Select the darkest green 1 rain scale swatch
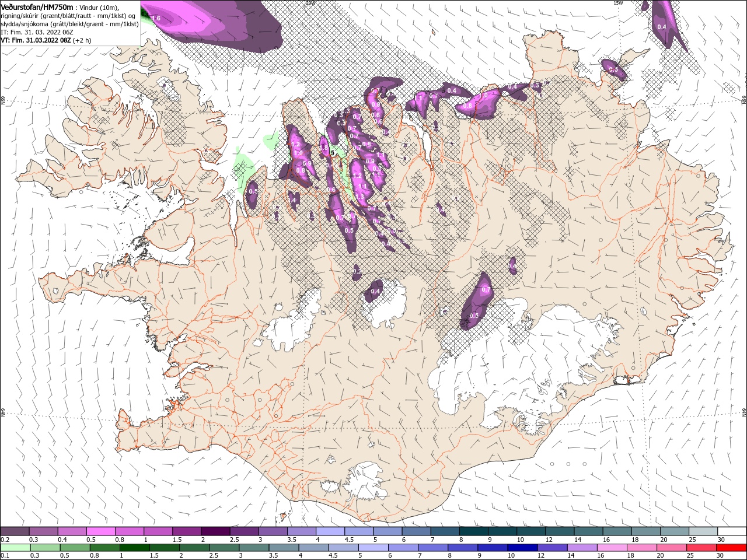The image size is (747, 560). coord(135,548)
